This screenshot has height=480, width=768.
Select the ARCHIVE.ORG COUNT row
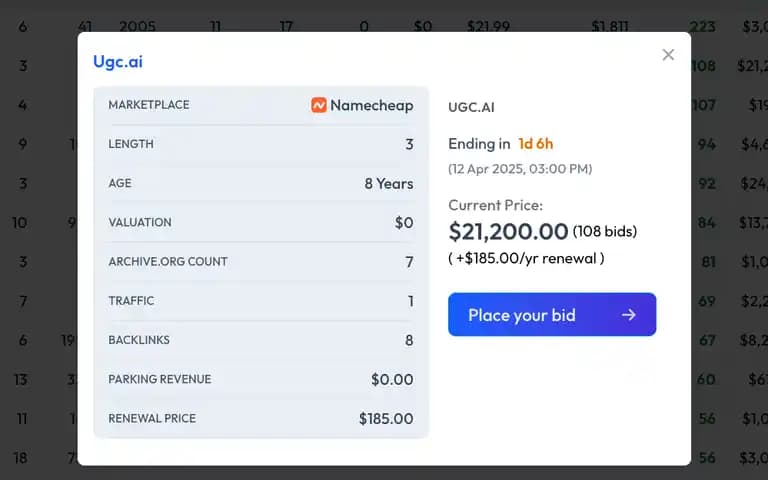[261, 262]
